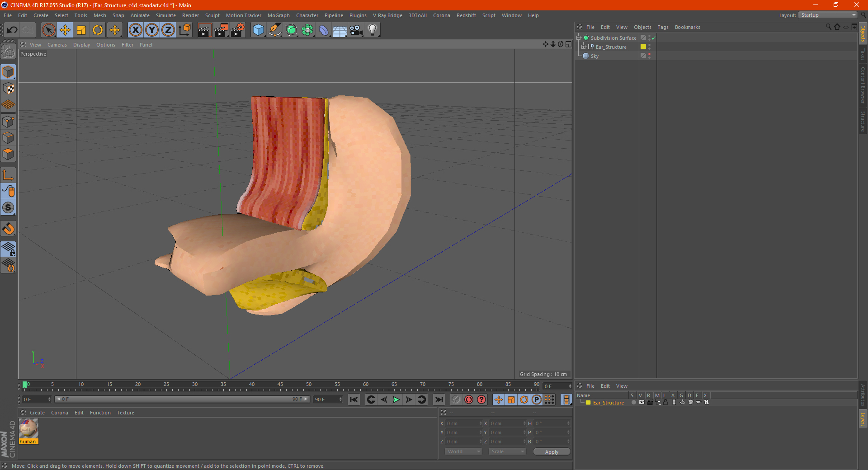The height and width of the screenshot is (470, 868).
Task: Switch to Edges mode
Action: click(8, 138)
